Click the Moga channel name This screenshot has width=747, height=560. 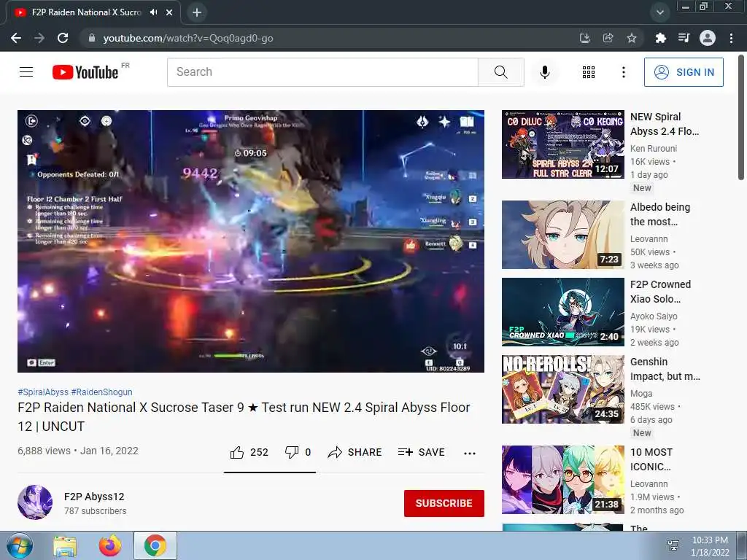(x=641, y=393)
